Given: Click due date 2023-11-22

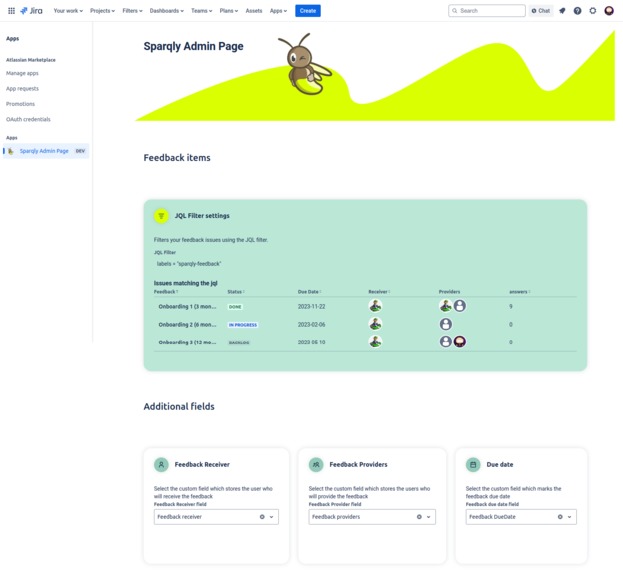Looking at the screenshot, I should click(312, 306).
